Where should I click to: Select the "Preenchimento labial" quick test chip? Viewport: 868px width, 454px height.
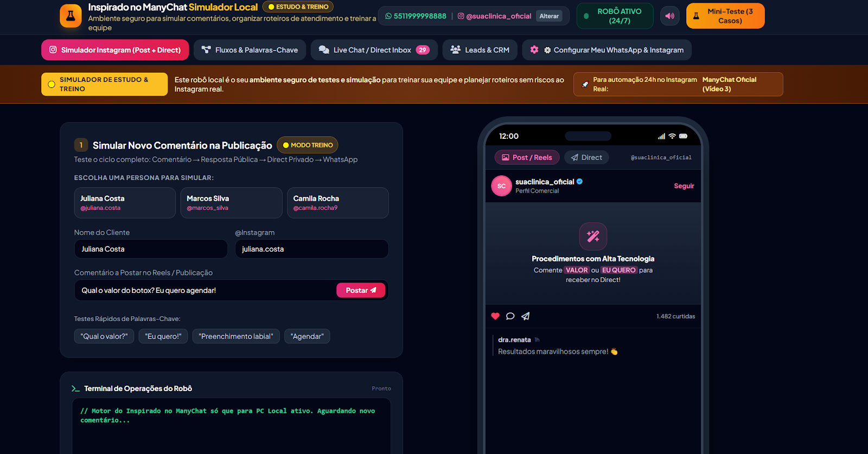click(236, 336)
